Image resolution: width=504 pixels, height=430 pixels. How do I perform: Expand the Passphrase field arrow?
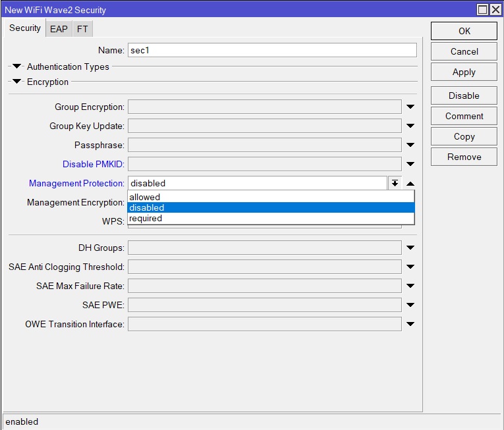tap(410, 145)
